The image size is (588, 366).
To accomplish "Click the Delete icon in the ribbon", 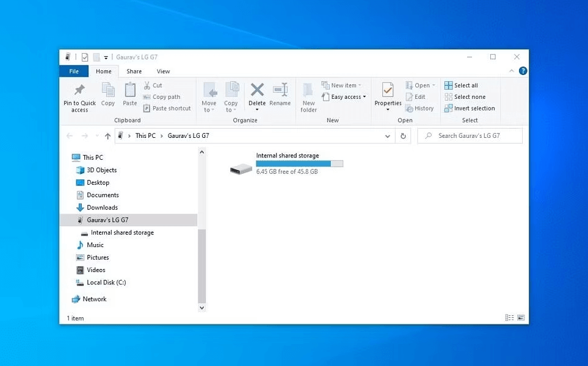I will pyautogui.click(x=257, y=90).
